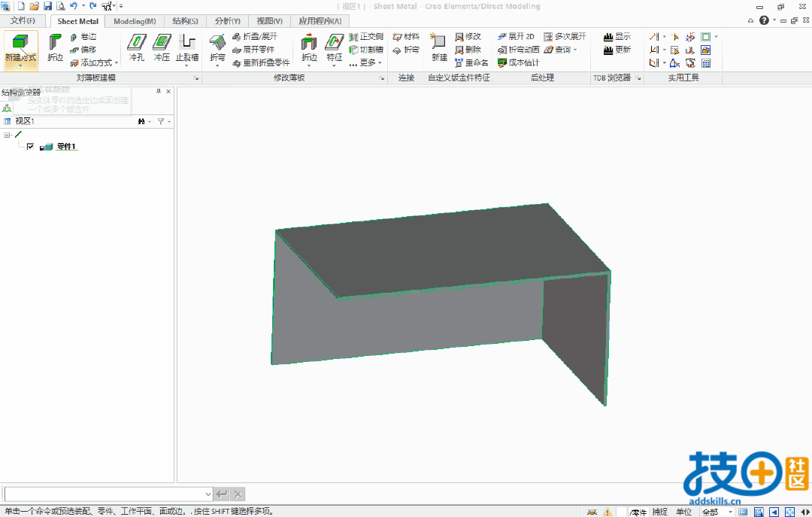
Task: Click the Open folder icon
Action: (x=34, y=6)
